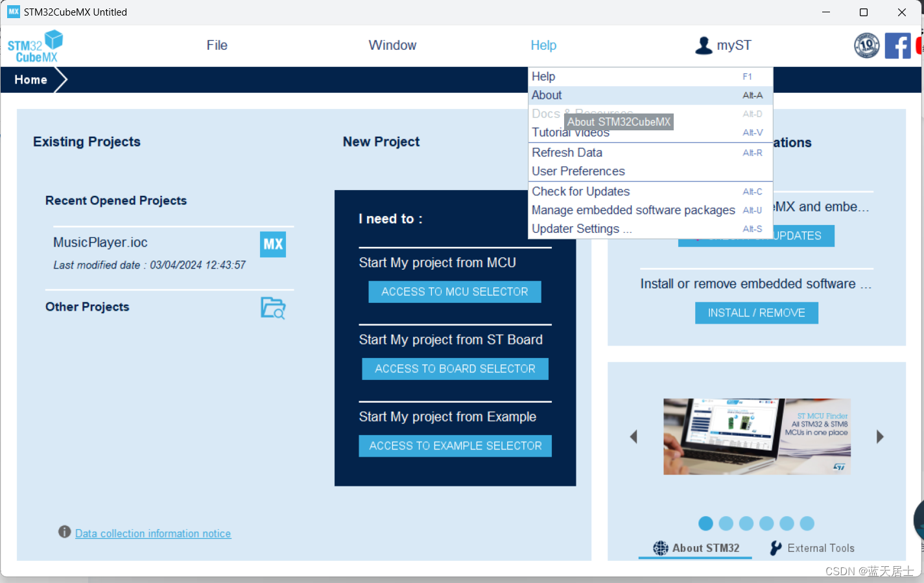Screen dimensions: 924x583
Task: Open Manage embedded software packages entry
Action: point(650,210)
